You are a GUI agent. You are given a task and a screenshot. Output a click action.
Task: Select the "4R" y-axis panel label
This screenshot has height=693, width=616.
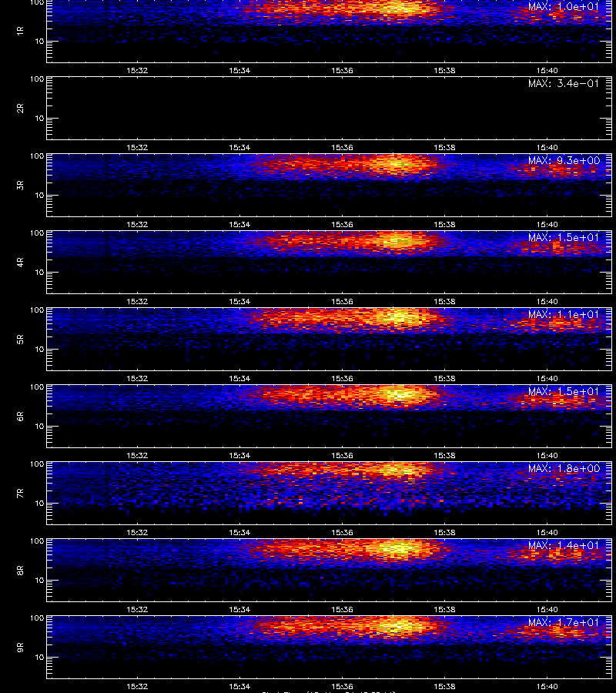pyautogui.click(x=20, y=262)
